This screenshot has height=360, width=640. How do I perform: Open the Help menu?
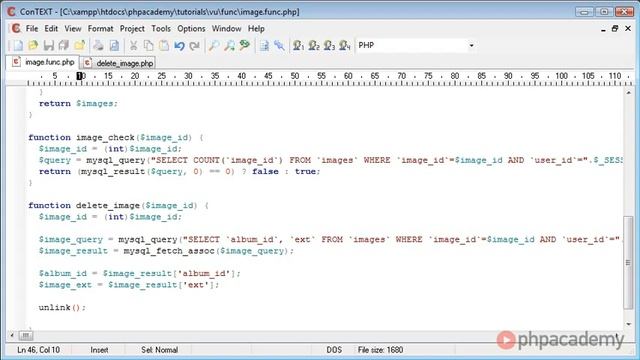[x=256, y=29]
